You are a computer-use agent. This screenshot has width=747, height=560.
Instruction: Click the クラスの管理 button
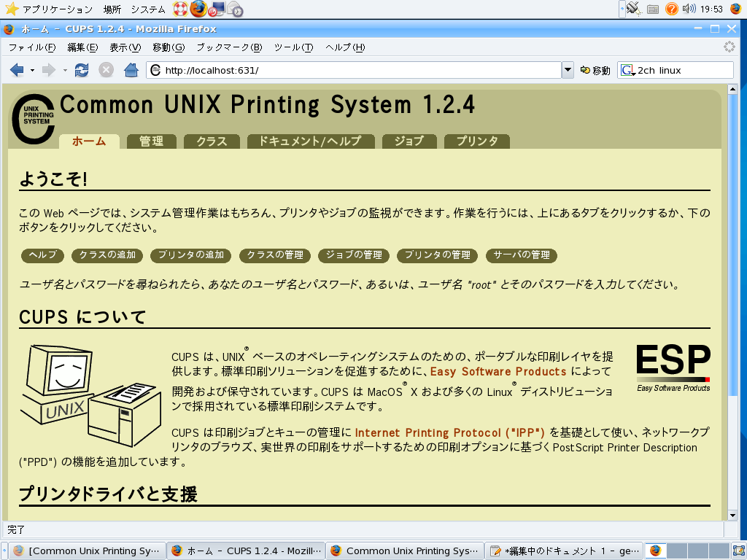coord(275,255)
